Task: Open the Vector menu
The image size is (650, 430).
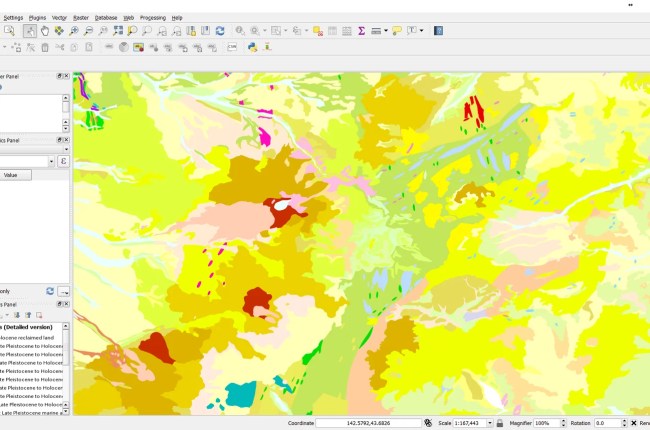Action: [59, 18]
